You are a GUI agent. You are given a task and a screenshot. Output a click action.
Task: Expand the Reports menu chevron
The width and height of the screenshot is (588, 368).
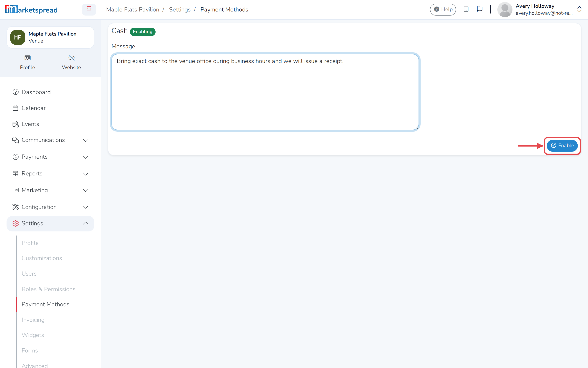click(86, 174)
